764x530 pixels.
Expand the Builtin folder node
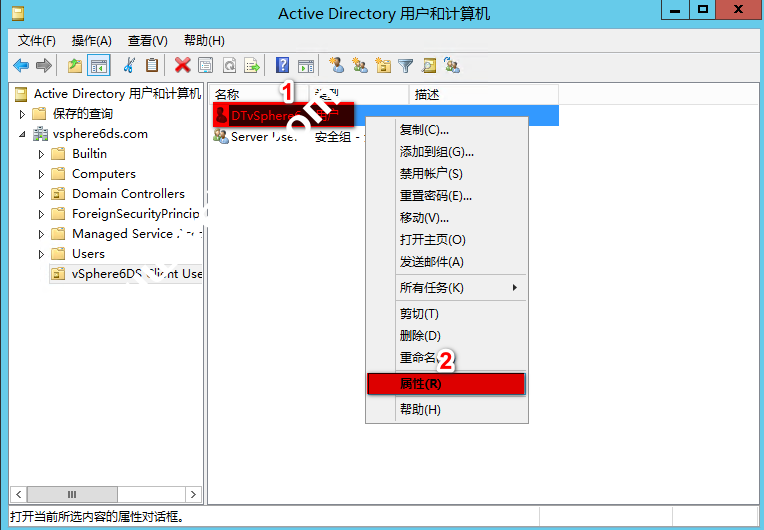click(x=41, y=154)
